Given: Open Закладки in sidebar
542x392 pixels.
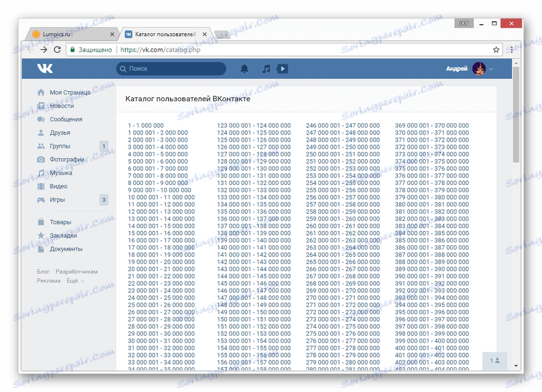Looking at the screenshot, I should (x=64, y=236).
